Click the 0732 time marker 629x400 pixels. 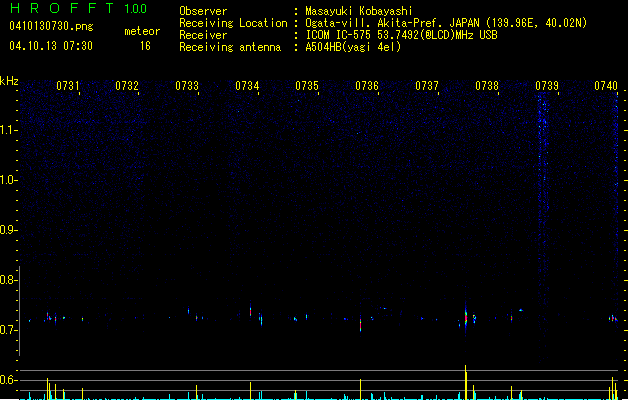click(x=127, y=86)
